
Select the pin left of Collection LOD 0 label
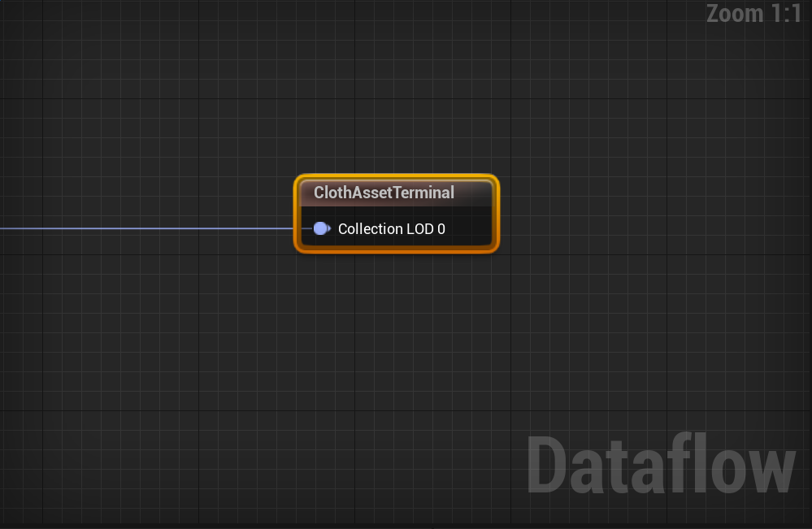pos(321,228)
